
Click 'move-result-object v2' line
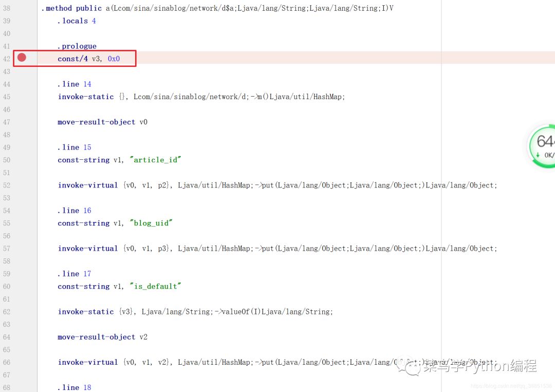pos(103,337)
